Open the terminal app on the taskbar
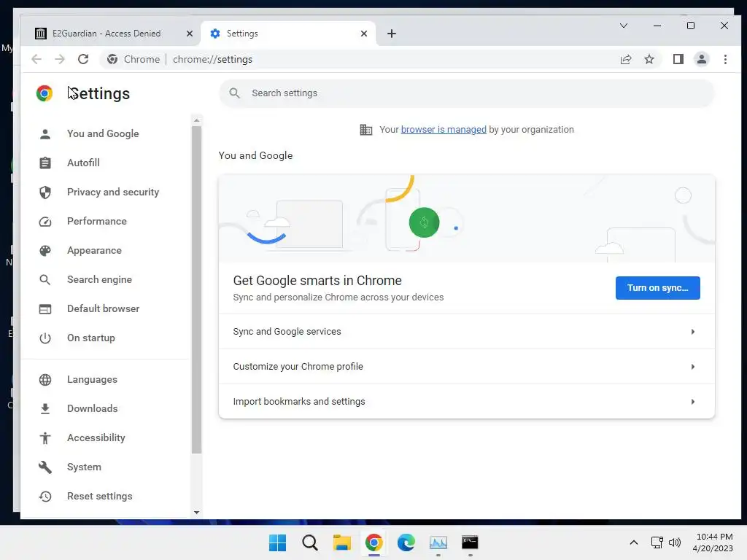 pyautogui.click(x=470, y=542)
